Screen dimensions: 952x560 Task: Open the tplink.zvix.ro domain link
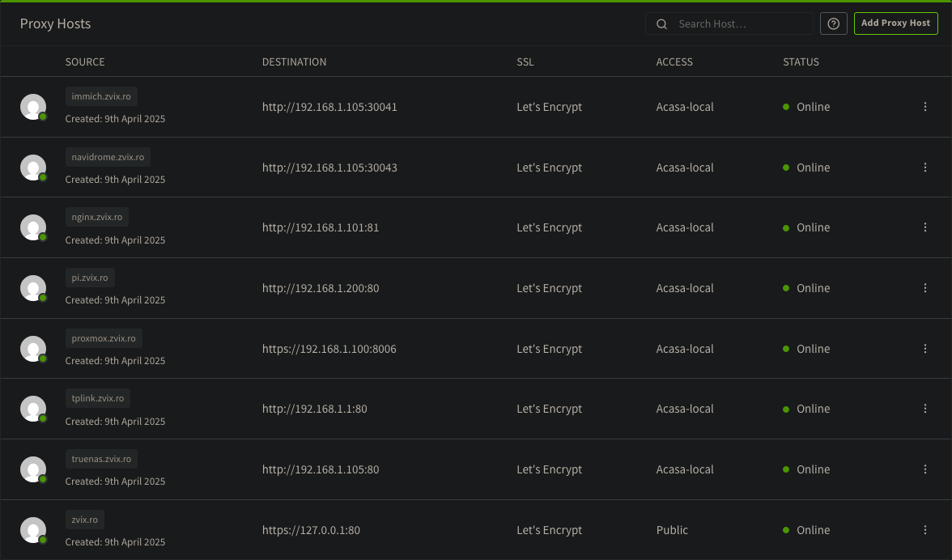pos(98,399)
